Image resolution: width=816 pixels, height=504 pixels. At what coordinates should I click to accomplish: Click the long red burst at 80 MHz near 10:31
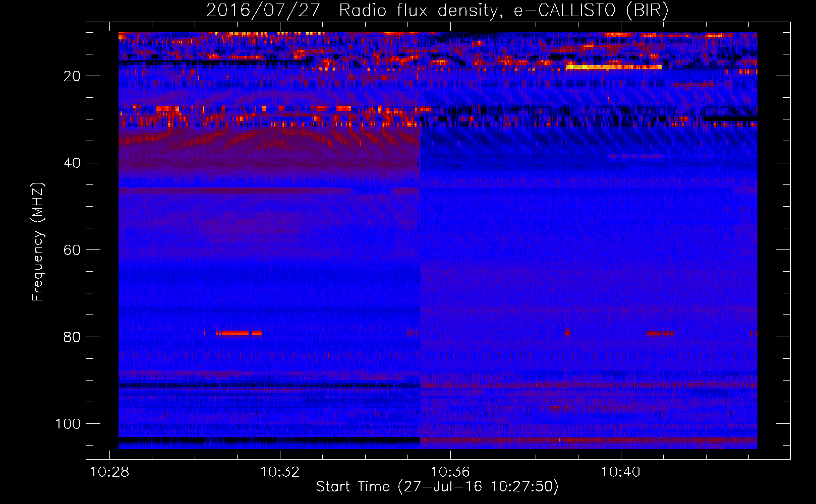click(x=239, y=333)
